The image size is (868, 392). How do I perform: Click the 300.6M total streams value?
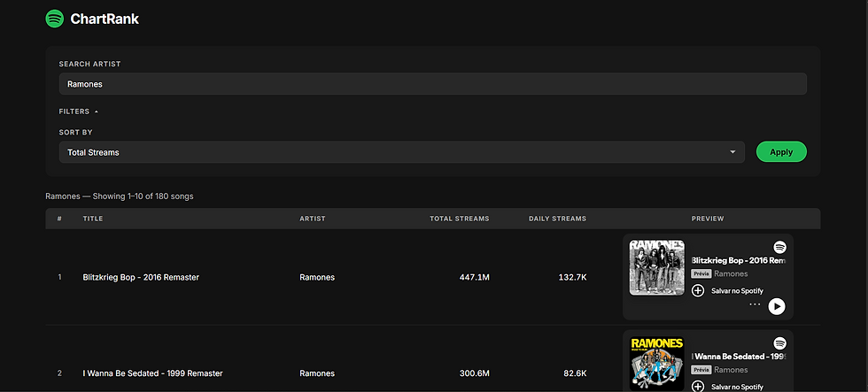(475, 373)
